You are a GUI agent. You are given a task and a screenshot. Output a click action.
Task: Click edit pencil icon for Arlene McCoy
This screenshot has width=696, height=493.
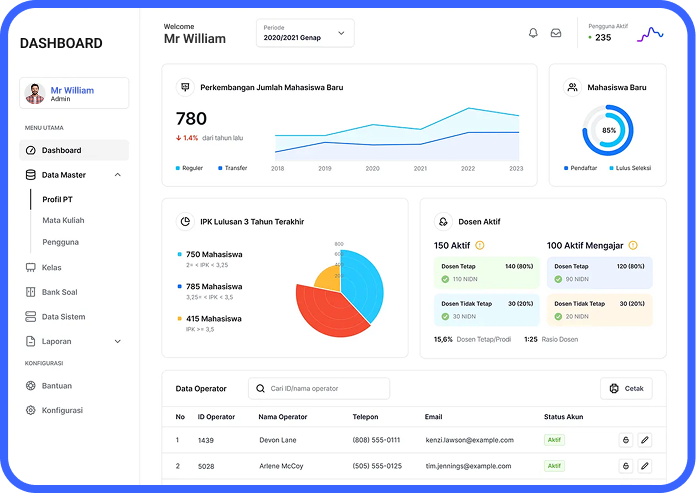(645, 466)
